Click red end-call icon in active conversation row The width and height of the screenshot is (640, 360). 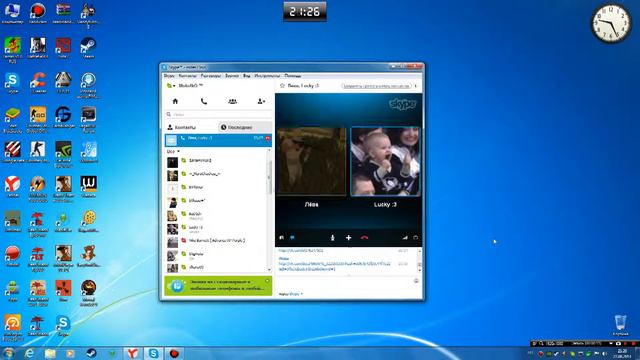coord(267,139)
